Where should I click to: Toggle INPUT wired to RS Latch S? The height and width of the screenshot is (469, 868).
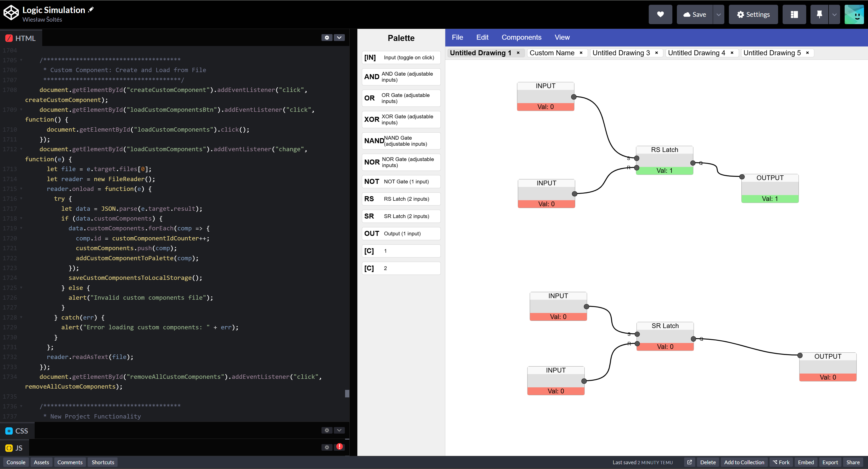point(545,96)
